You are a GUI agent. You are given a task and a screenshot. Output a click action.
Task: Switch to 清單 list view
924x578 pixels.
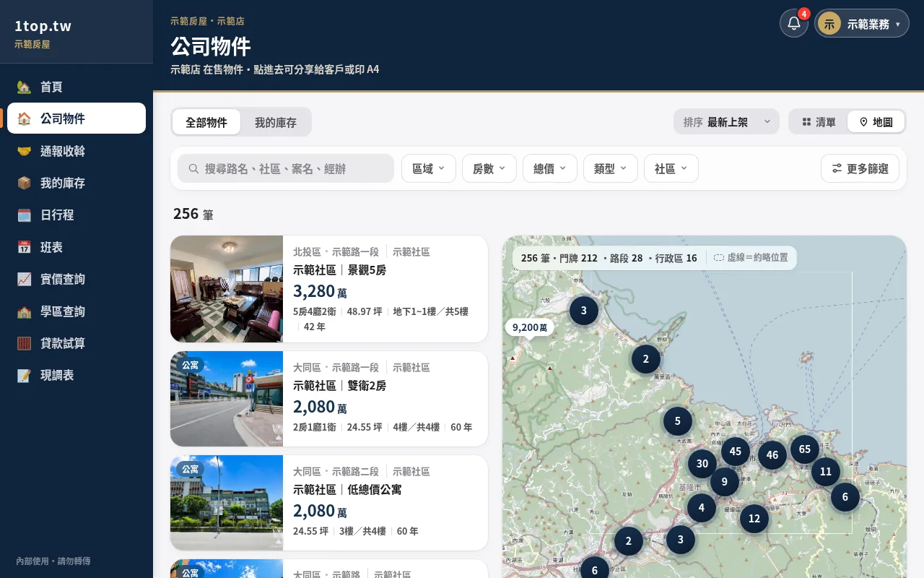tap(819, 122)
